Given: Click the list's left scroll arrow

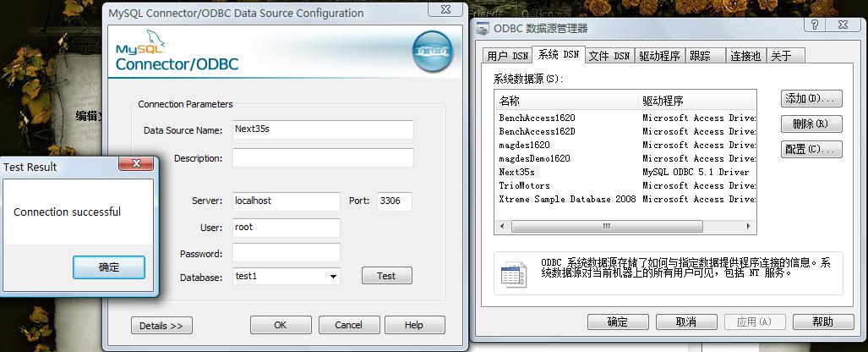Looking at the screenshot, I should (x=503, y=226).
